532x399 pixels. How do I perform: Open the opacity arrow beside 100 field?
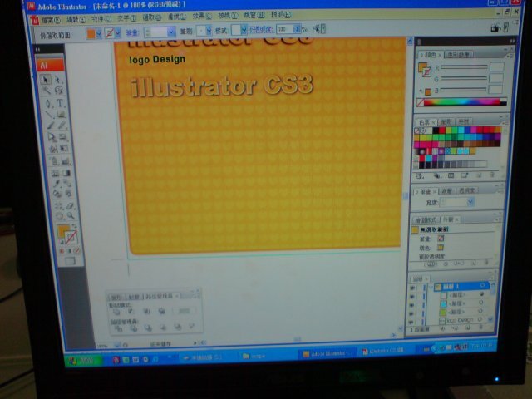(297, 29)
